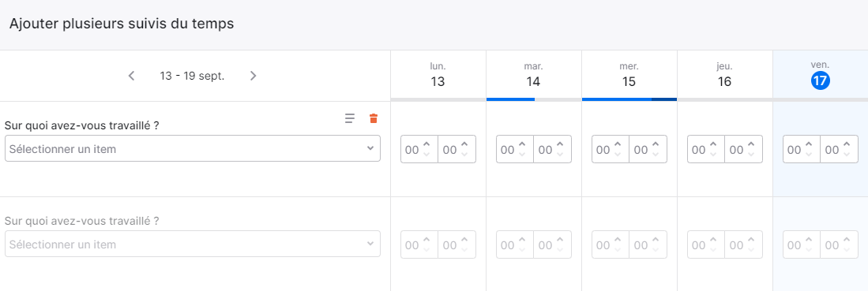Click Monday minutes field in second row

pyautogui.click(x=457, y=244)
